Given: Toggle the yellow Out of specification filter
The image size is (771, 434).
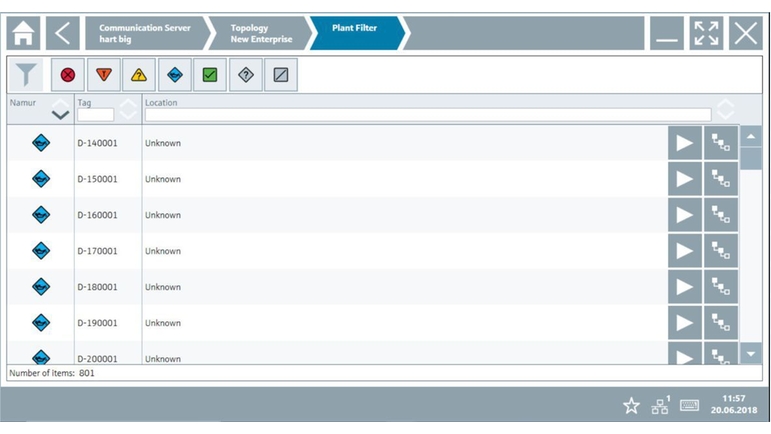Looking at the screenshot, I should coord(139,75).
